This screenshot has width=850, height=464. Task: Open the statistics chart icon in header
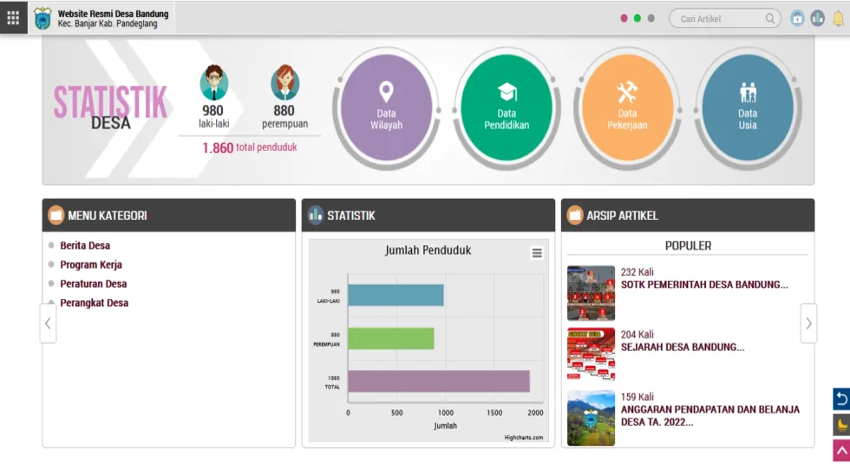click(817, 18)
